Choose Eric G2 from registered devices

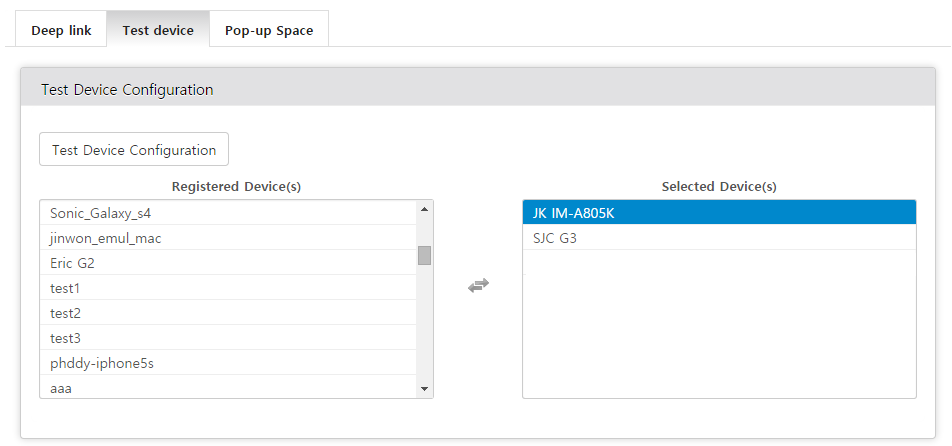(x=228, y=263)
